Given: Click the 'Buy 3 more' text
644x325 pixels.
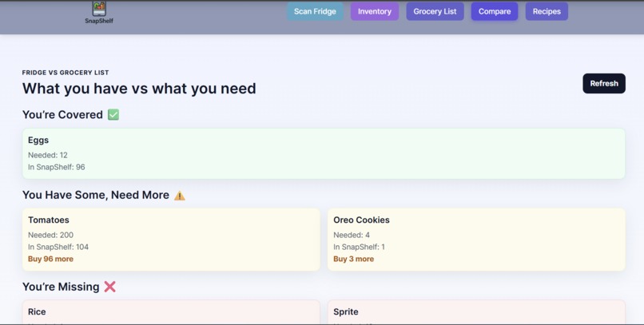Looking at the screenshot, I should click(x=354, y=259).
